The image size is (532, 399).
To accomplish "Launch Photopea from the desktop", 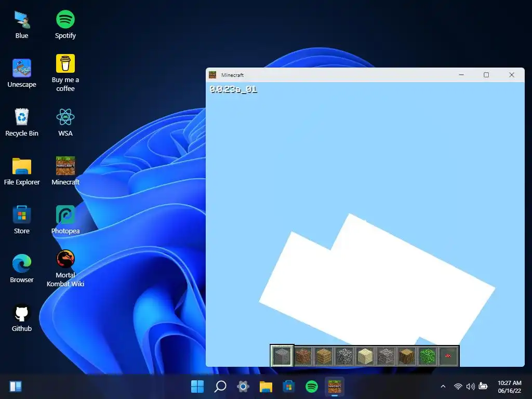I will tap(65, 220).
